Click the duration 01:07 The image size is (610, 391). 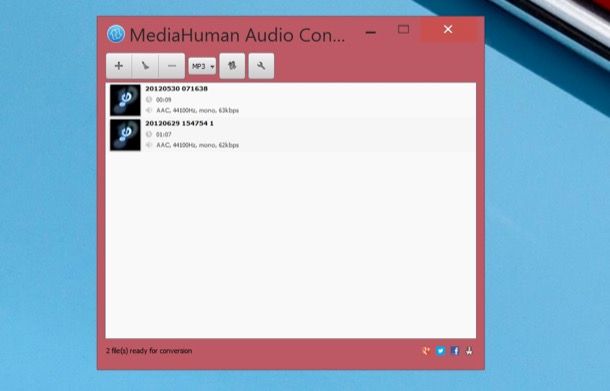(x=163, y=135)
